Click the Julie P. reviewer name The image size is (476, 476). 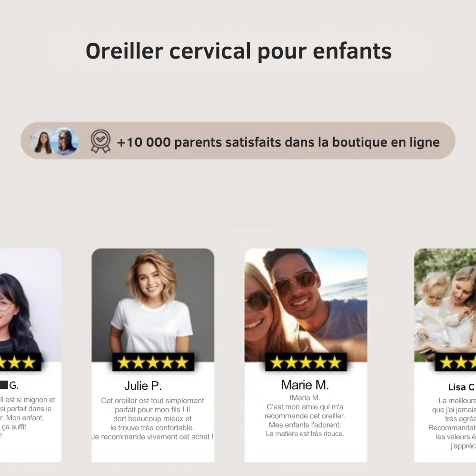click(143, 386)
